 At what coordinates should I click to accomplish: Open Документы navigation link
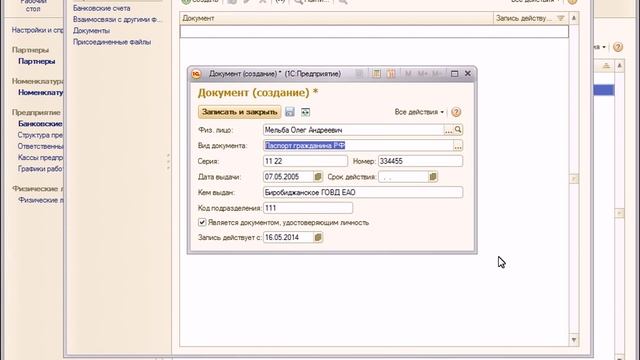(91, 31)
